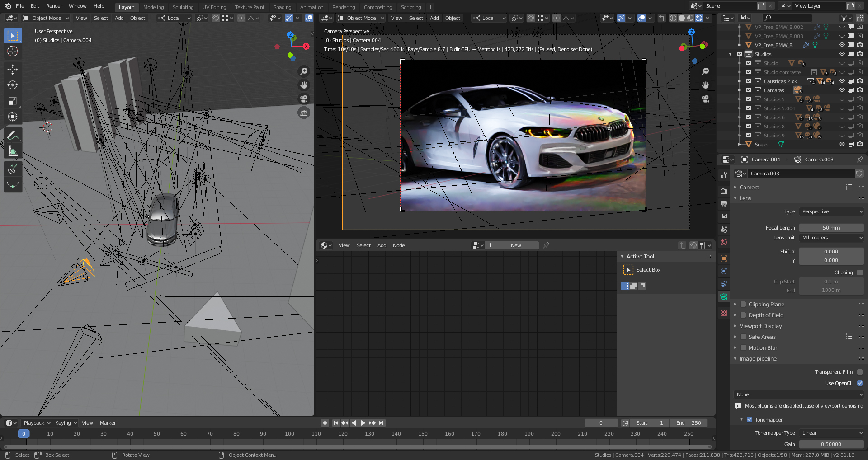
Task: Adjust the tonemapper Gain slider
Action: pos(831,444)
